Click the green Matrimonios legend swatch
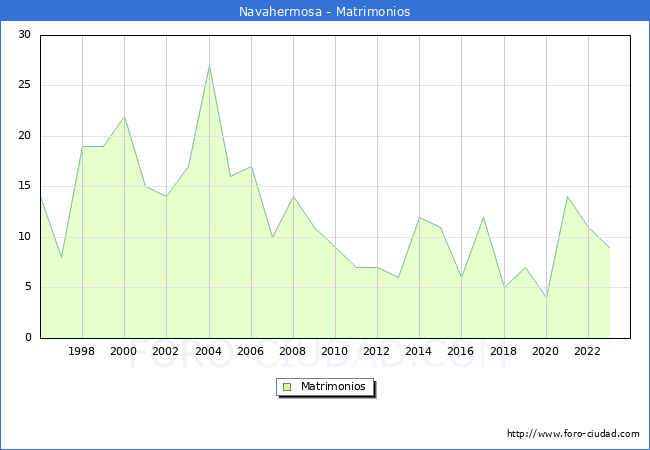This screenshot has width=650, height=450. point(287,387)
